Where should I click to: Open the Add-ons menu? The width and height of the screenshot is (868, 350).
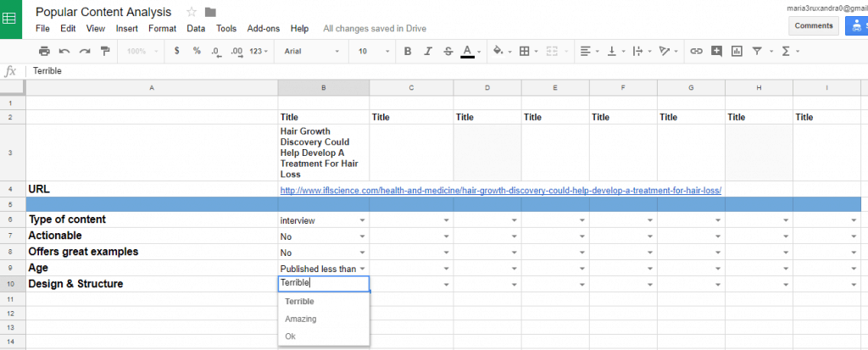[264, 28]
